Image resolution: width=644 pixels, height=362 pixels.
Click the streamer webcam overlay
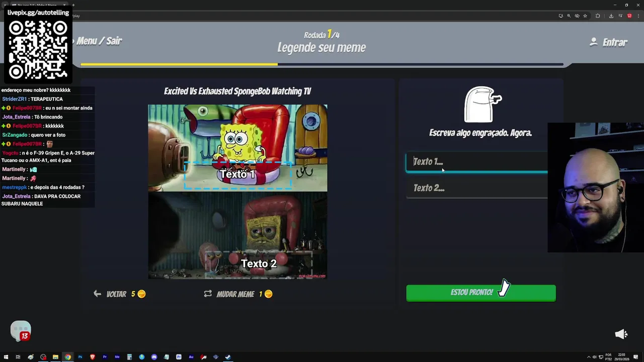tap(596, 187)
